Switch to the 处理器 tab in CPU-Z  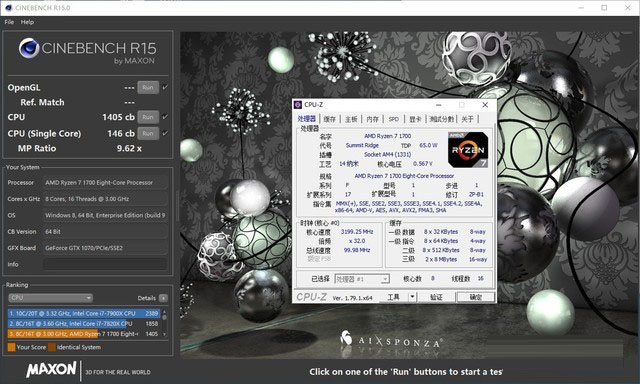point(307,119)
